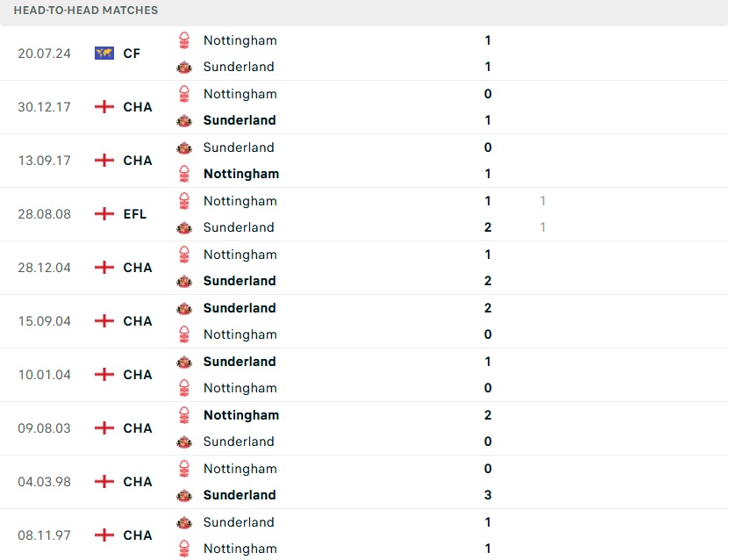Click the England flag beside EFL
The width and height of the screenshot is (737, 560).
pyautogui.click(x=104, y=214)
